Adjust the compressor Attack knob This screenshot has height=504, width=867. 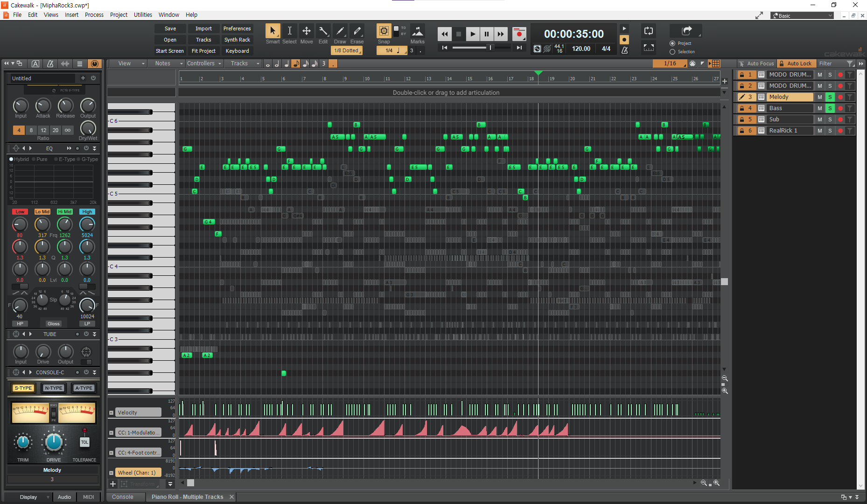43,106
